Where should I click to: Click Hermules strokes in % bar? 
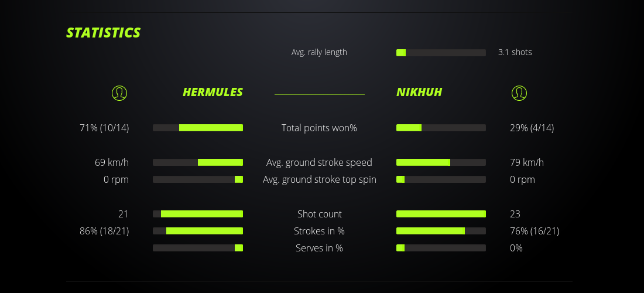click(198, 231)
